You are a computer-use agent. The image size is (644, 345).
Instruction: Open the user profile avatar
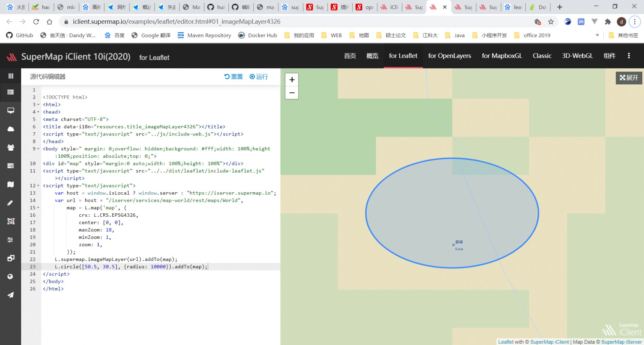621,22
